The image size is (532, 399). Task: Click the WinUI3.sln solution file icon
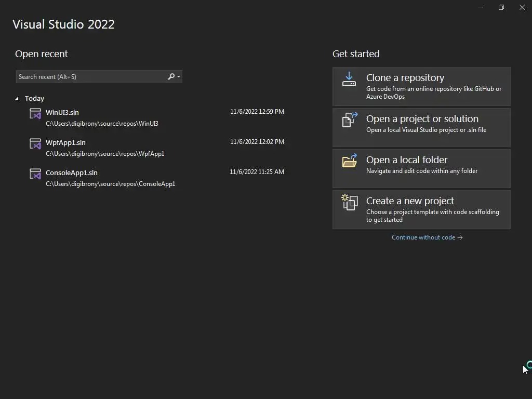click(x=35, y=114)
